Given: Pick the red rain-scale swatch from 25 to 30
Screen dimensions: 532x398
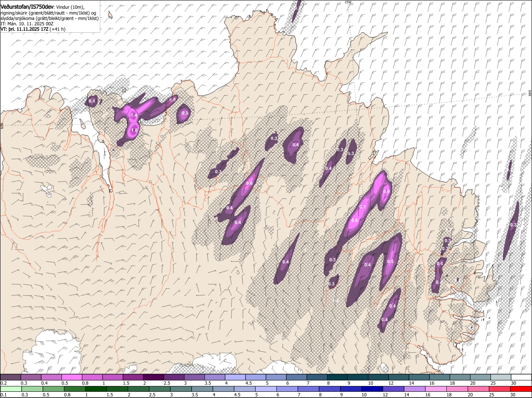Looking at the screenshot, I should 500,389.
